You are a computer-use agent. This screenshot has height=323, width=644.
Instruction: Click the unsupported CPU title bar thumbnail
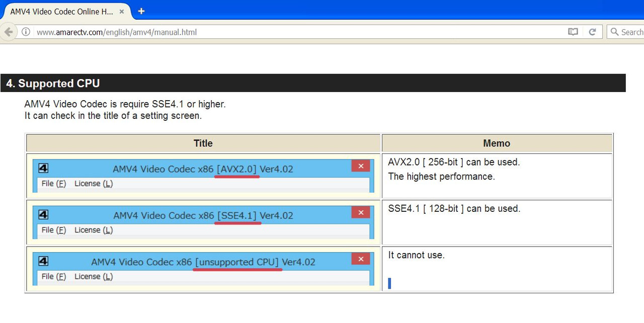(x=203, y=268)
